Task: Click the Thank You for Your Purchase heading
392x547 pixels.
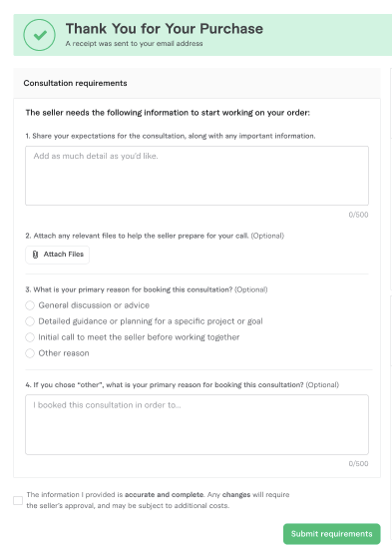Action: [165, 29]
